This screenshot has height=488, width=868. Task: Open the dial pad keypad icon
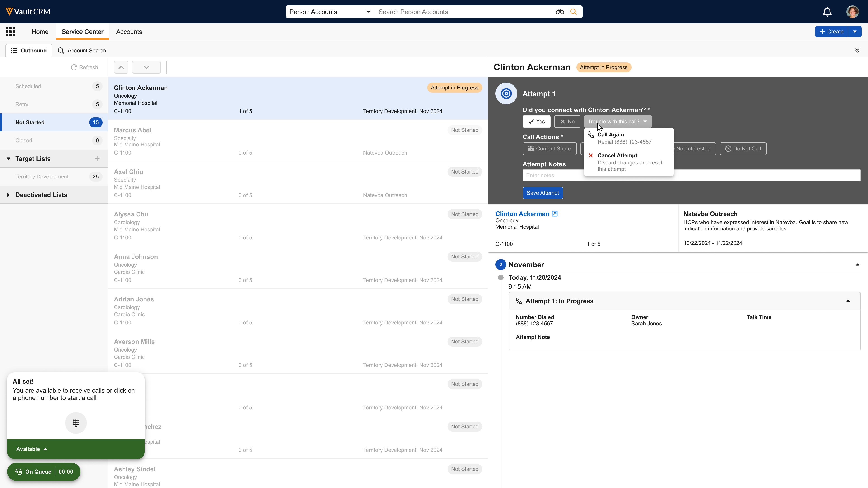click(x=76, y=423)
